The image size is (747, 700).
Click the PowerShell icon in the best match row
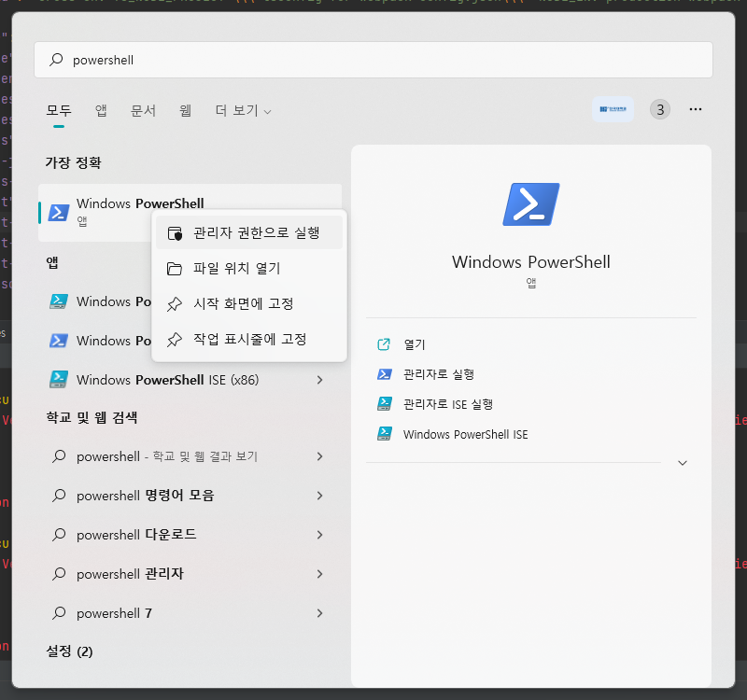coord(59,213)
